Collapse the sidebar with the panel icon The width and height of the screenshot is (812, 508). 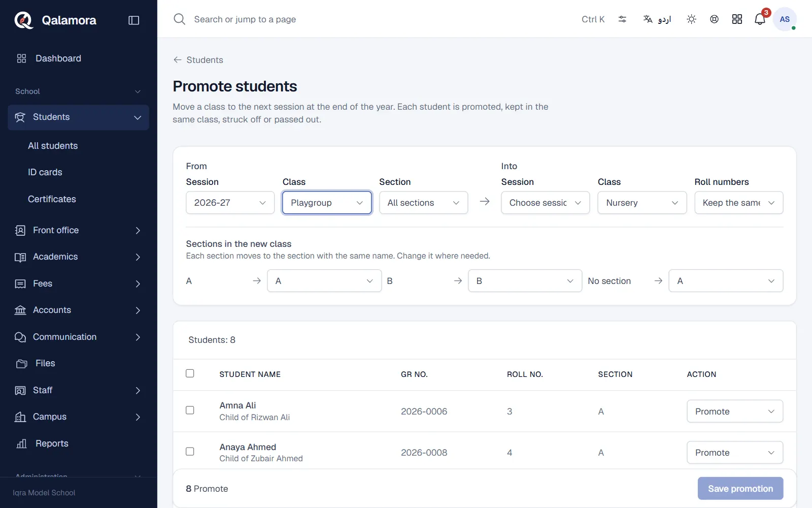tap(134, 20)
